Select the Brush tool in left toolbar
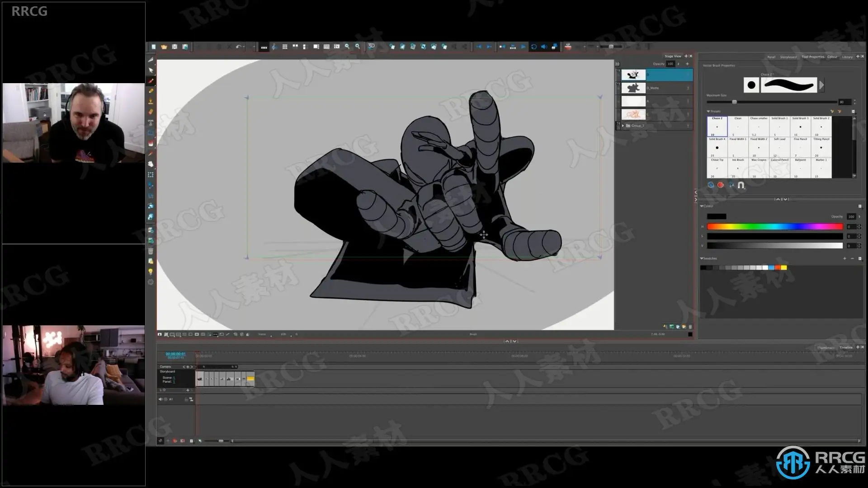The width and height of the screenshot is (868, 488). 151,81
